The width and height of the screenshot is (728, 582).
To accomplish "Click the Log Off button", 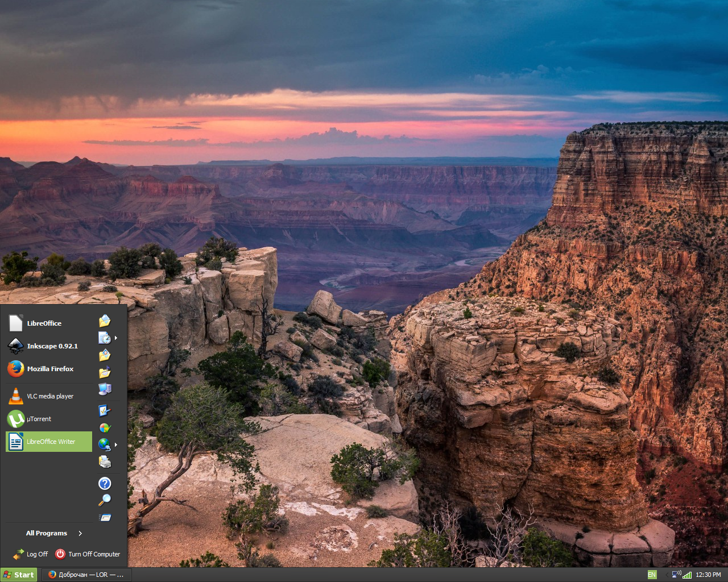I will click(x=31, y=554).
